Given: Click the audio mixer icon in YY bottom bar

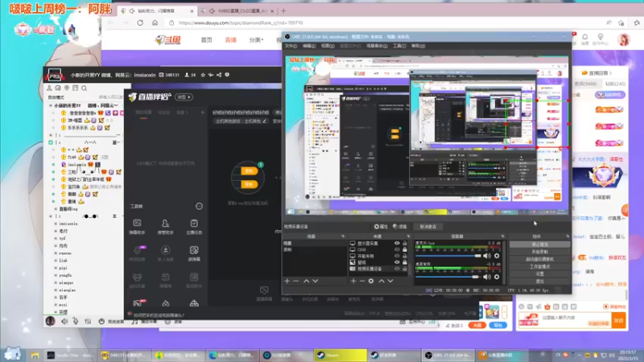Looking at the screenshot, I should tap(88, 321).
